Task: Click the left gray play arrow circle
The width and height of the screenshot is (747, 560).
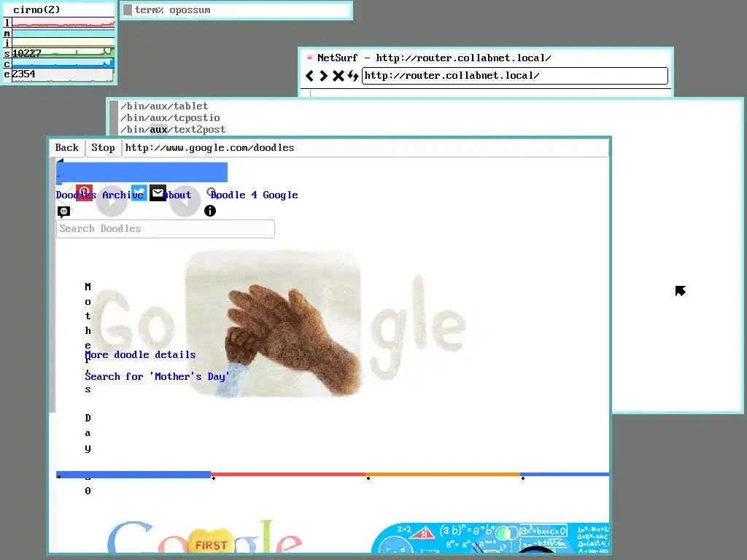Action: tap(112, 201)
